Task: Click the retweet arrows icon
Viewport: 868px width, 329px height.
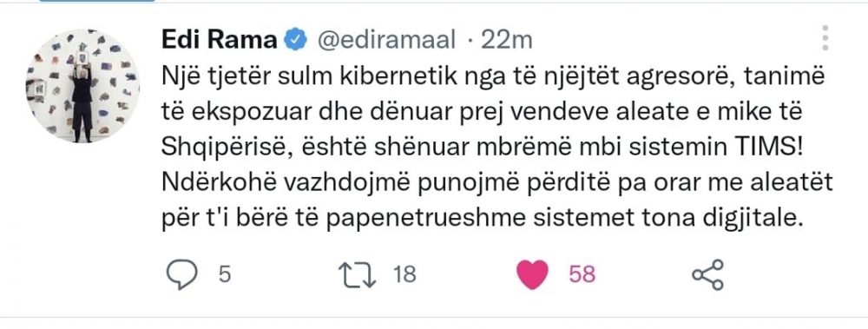Action: tap(358, 275)
